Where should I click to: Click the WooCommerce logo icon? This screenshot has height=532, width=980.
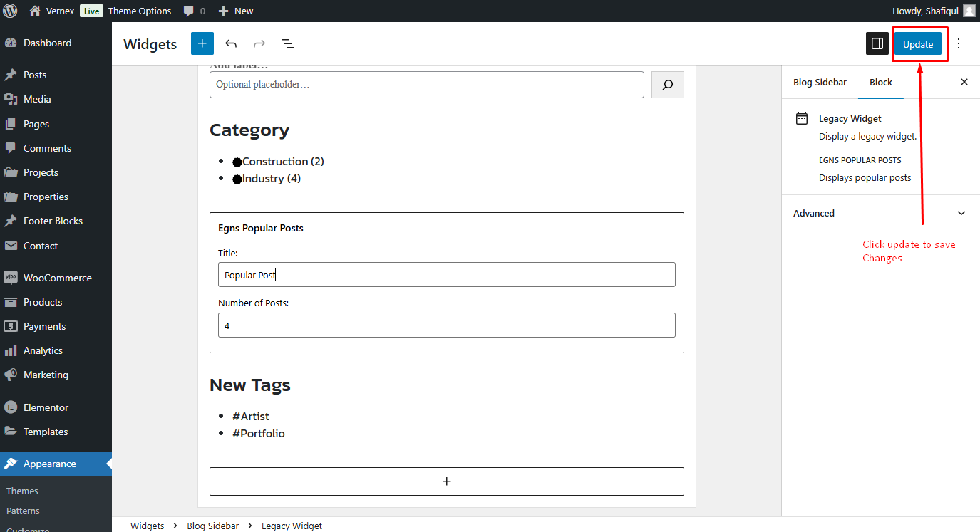point(11,278)
